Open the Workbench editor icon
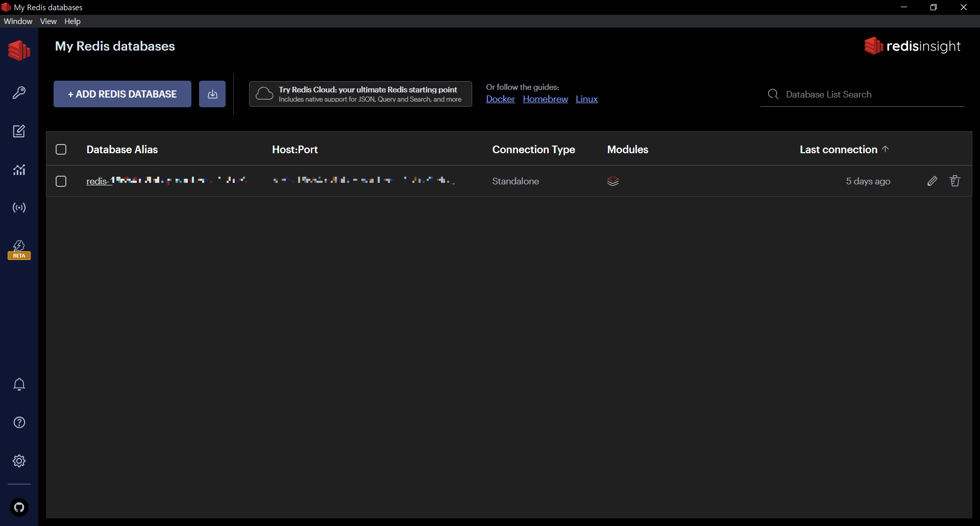The width and height of the screenshot is (980, 526). (19, 131)
